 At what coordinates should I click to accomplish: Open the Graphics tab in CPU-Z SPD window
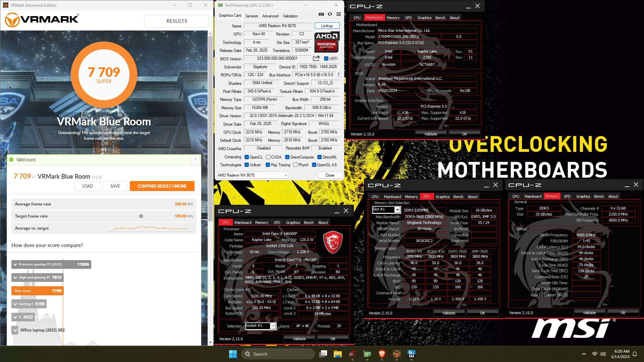(442, 197)
